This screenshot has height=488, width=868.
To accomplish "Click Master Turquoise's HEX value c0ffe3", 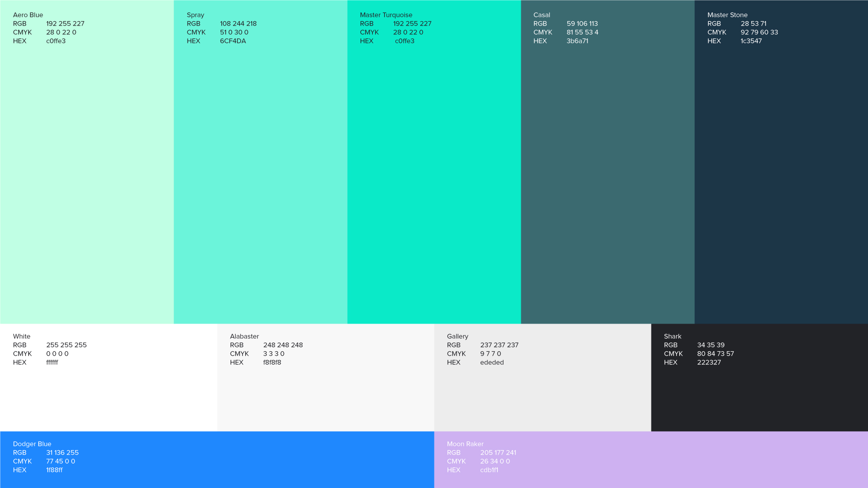I will point(404,41).
